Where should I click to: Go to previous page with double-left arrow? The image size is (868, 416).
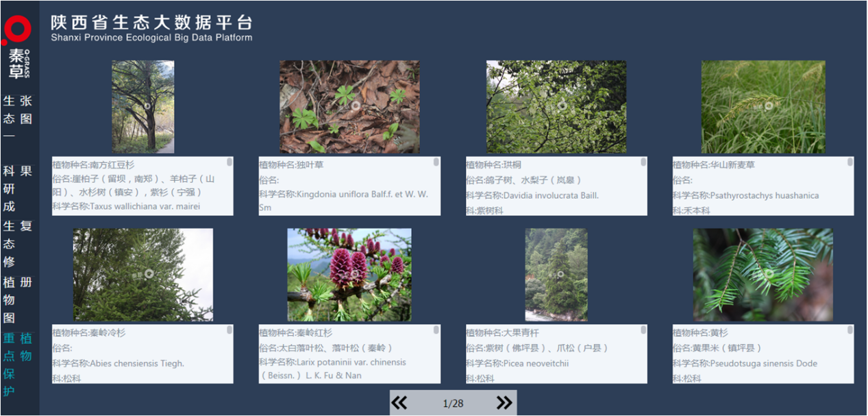click(399, 403)
